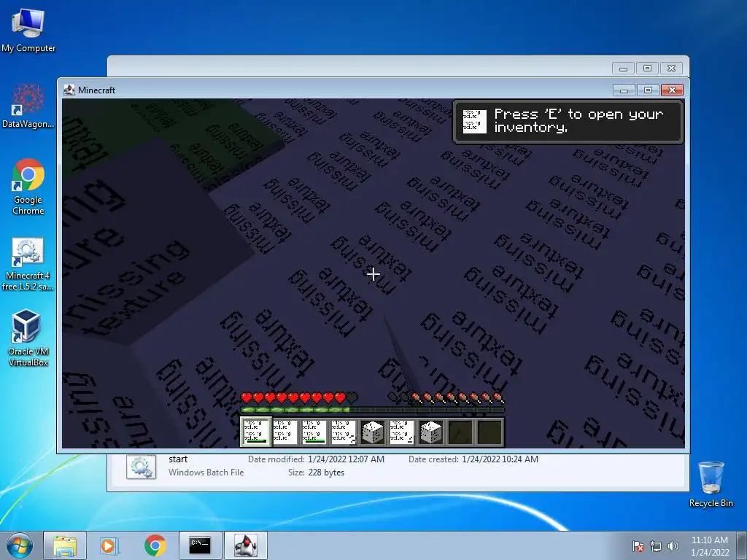This screenshot has width=747, height=560.
Task: Click the Java Minecraft taskbar button
Action: [246, 545]
